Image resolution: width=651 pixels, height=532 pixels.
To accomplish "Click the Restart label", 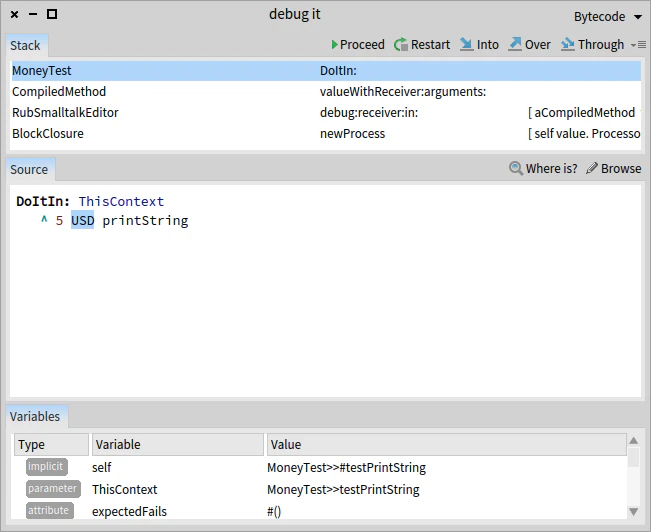I will (x=431, y=44).
